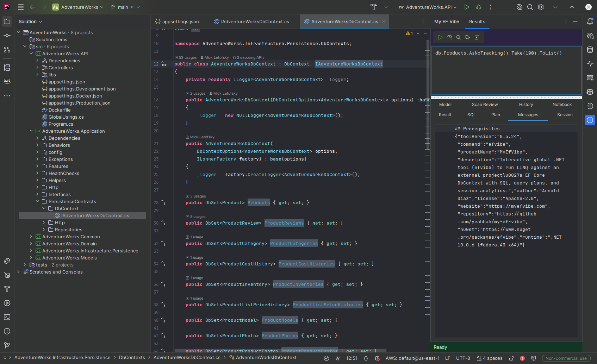Open the Solution view dropdown
Screen dimensions: 597x364
pos(30,21)
